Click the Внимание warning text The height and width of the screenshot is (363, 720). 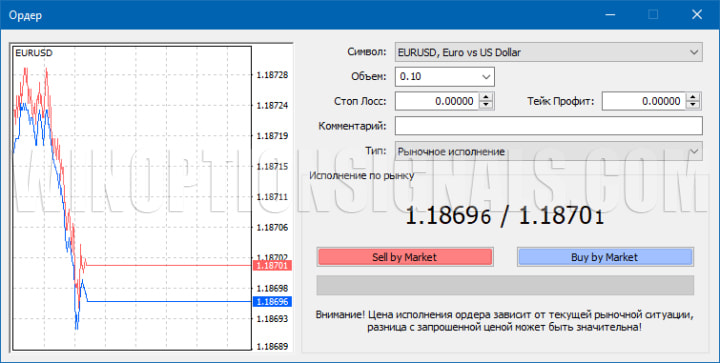pyautogui.click(x=505, y=321)
